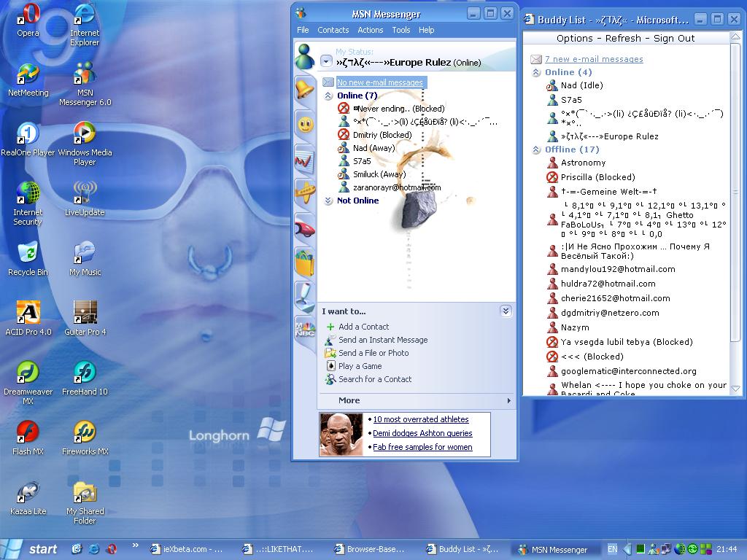The image size is (747, 560).
Task: Open the joystick games tab
Action: pyautogui.click(x=304, y=296)
